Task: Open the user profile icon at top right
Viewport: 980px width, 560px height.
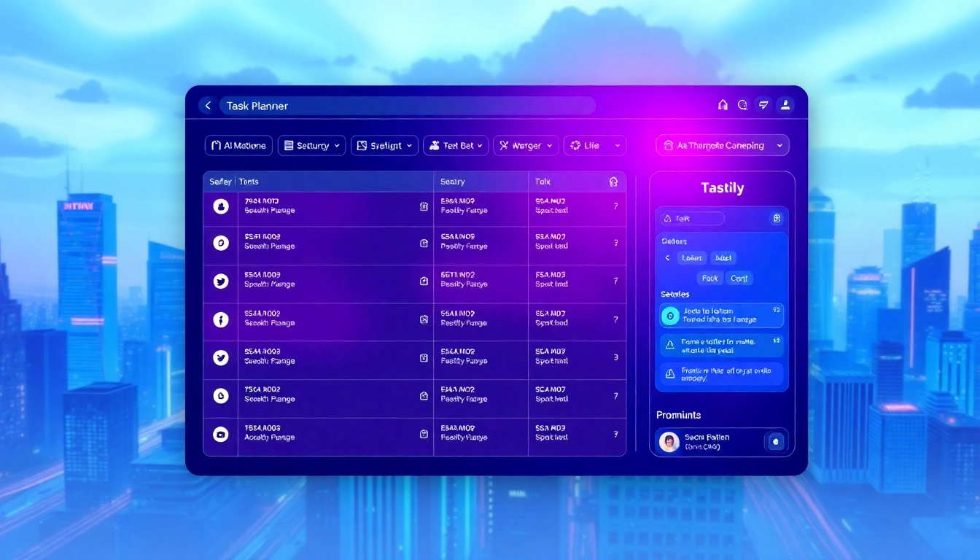Action: 785,104
